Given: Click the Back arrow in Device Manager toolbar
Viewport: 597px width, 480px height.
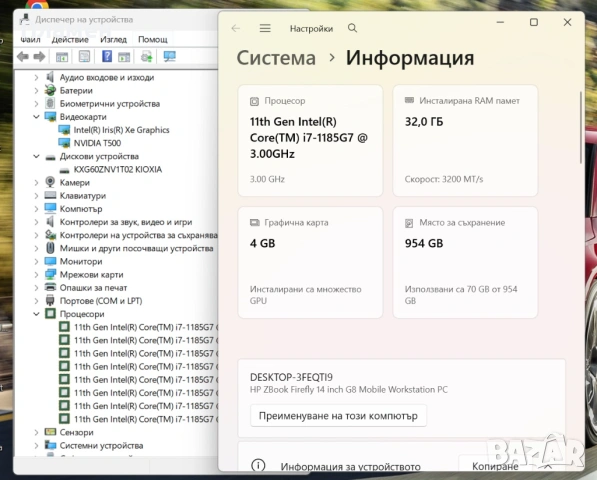Looking at the screenshot, I should (x=23, y=57).
